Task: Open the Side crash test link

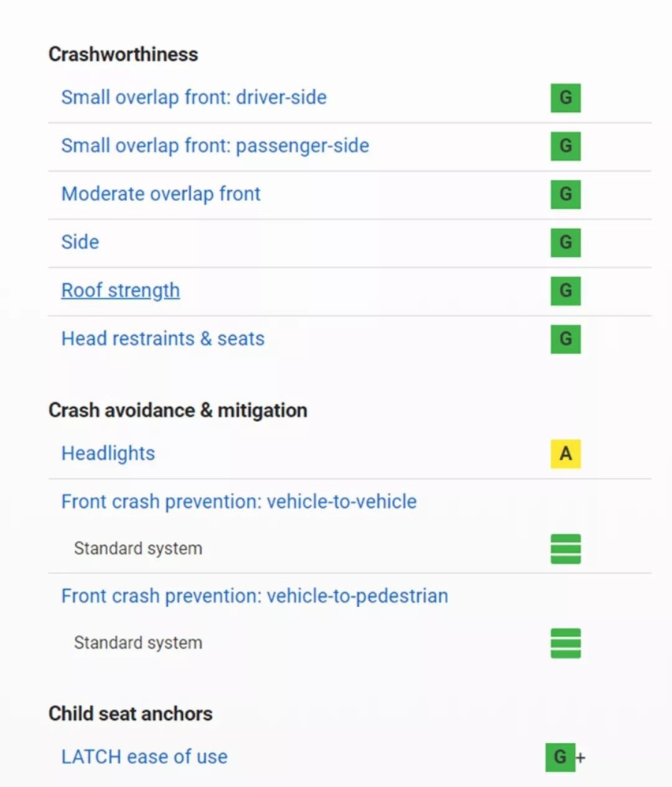Action: click(80, 242)
